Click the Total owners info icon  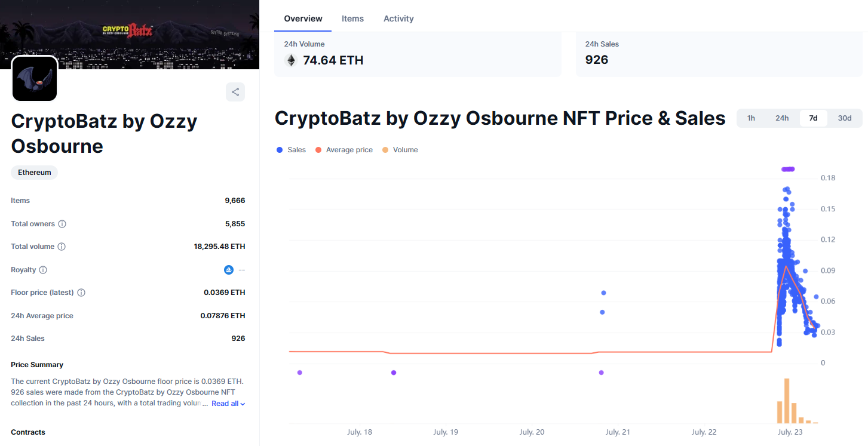tap(62, 224)
